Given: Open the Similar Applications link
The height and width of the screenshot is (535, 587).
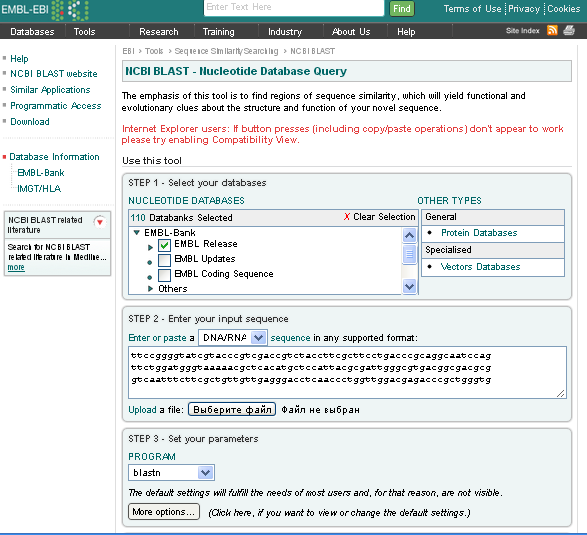Looking at the screenshot, I should pyautogui.click(x=50, y=90).
